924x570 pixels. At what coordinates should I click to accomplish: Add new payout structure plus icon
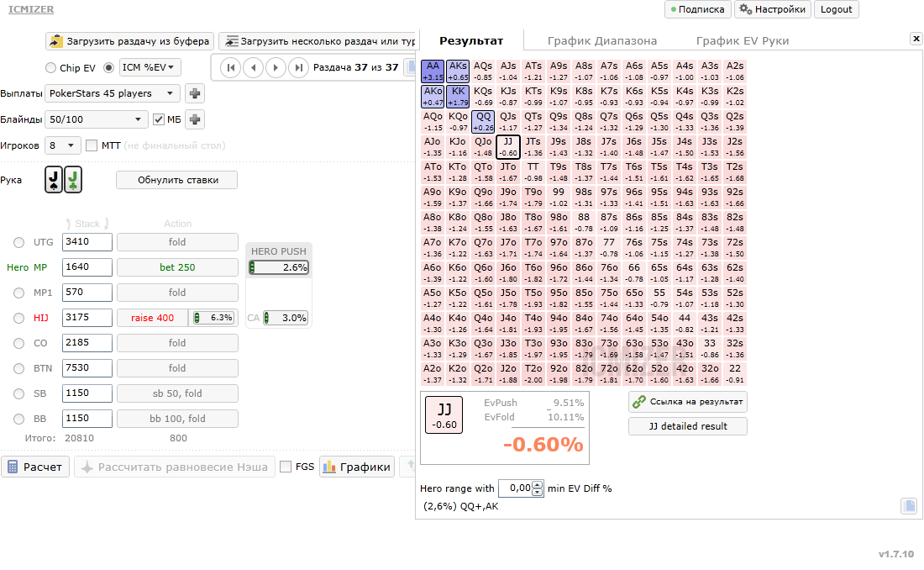coord(195,93)
